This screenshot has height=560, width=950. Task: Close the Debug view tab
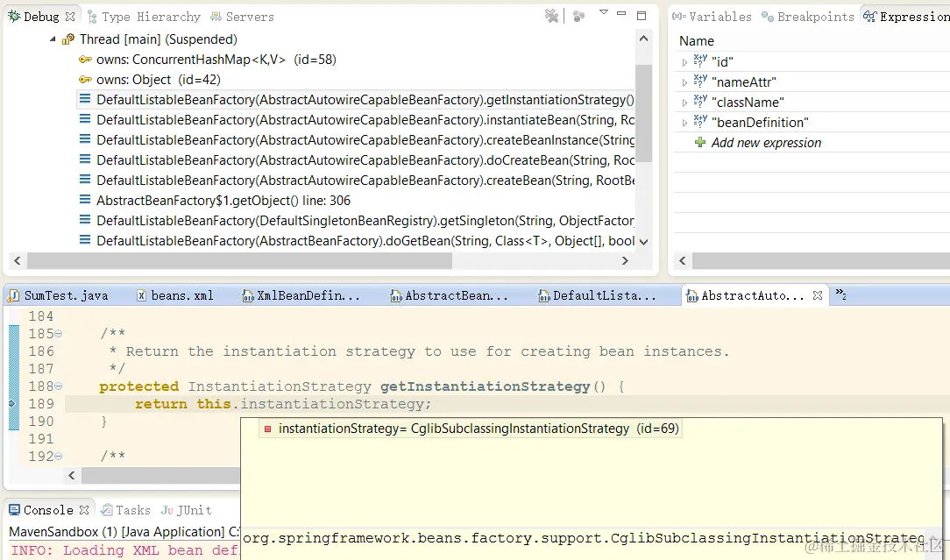(x=70, y=17)
